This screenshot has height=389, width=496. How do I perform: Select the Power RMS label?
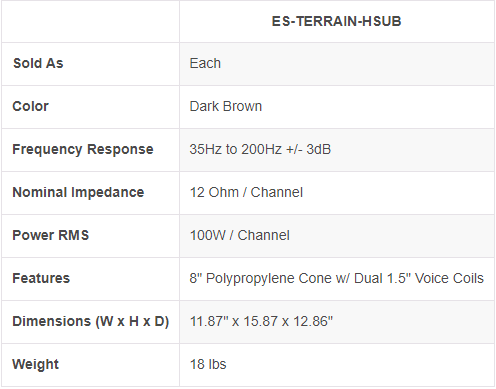51,235
